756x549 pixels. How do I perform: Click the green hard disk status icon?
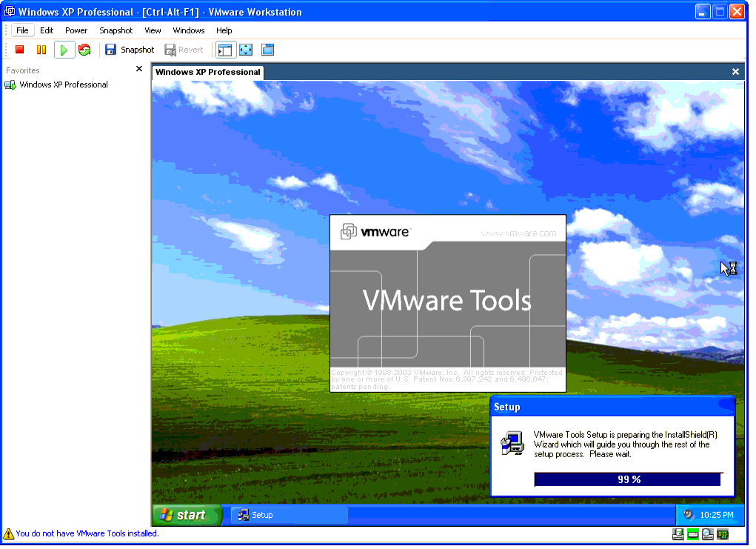pyautogui.click(x=692, y=534)
